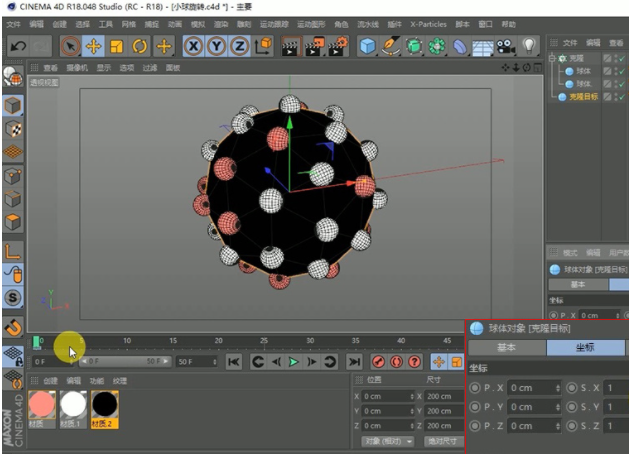Open Render Settings clapperboard with gear
The width and height of the screenshot is (629, 454).
tap(337, 46)
